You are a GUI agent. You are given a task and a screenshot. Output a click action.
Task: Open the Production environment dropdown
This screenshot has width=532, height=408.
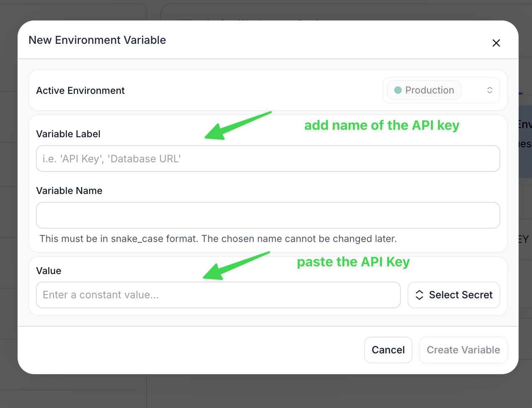tap(441, 90)
